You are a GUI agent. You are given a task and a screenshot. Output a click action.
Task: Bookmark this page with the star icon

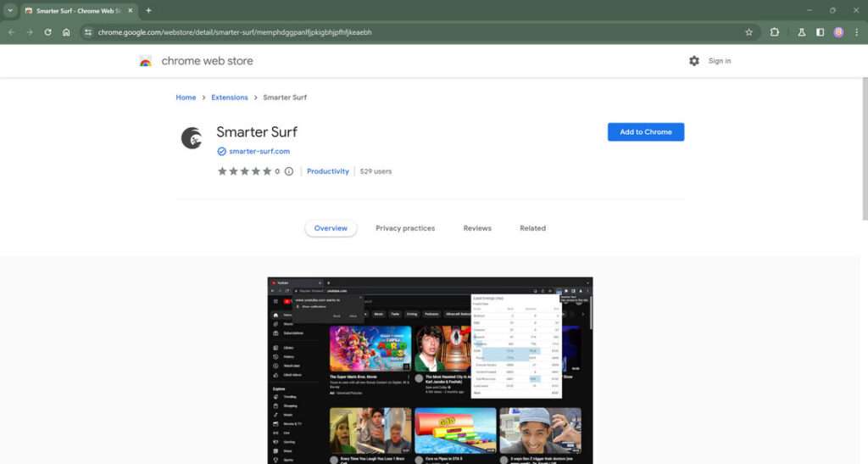click(x=748, y=32)
